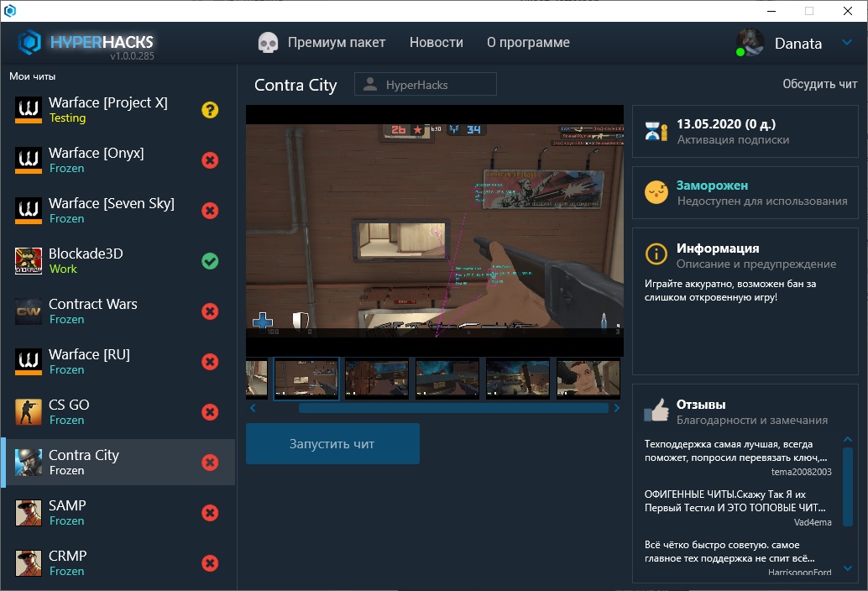868x591 pixels.
Task: Click the Warface [RU] game icon
Action: (29, 361)
